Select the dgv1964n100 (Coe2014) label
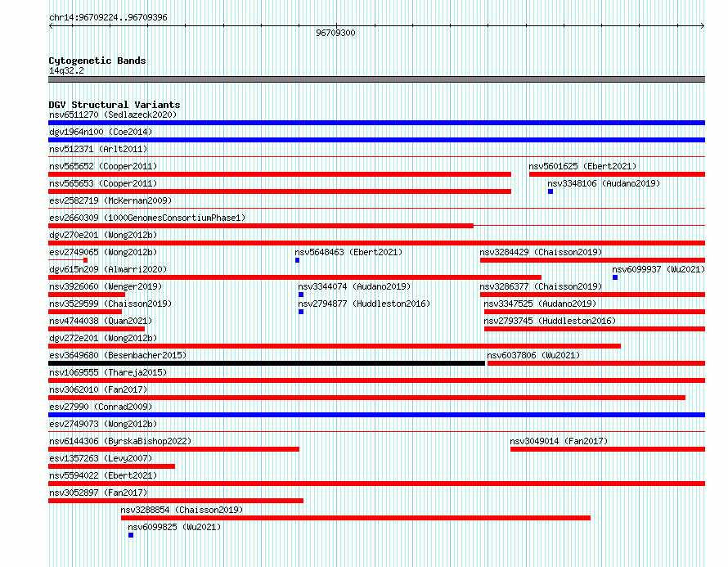728x567 pixels. pos(101,132)
